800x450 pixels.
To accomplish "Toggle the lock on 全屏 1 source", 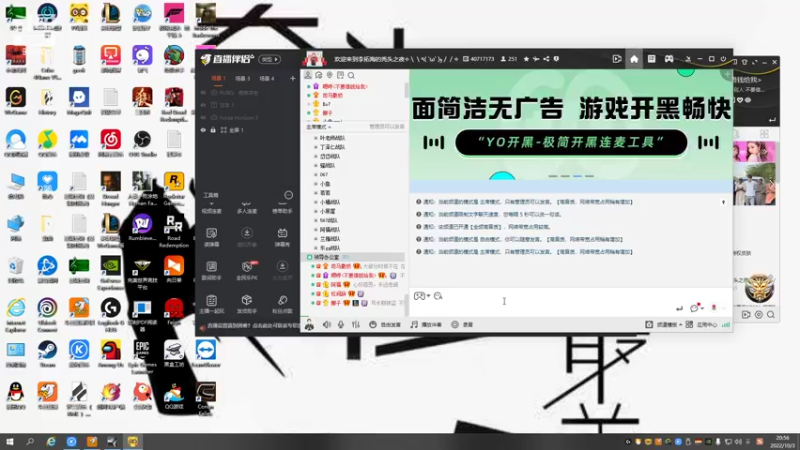I will 213,130.
